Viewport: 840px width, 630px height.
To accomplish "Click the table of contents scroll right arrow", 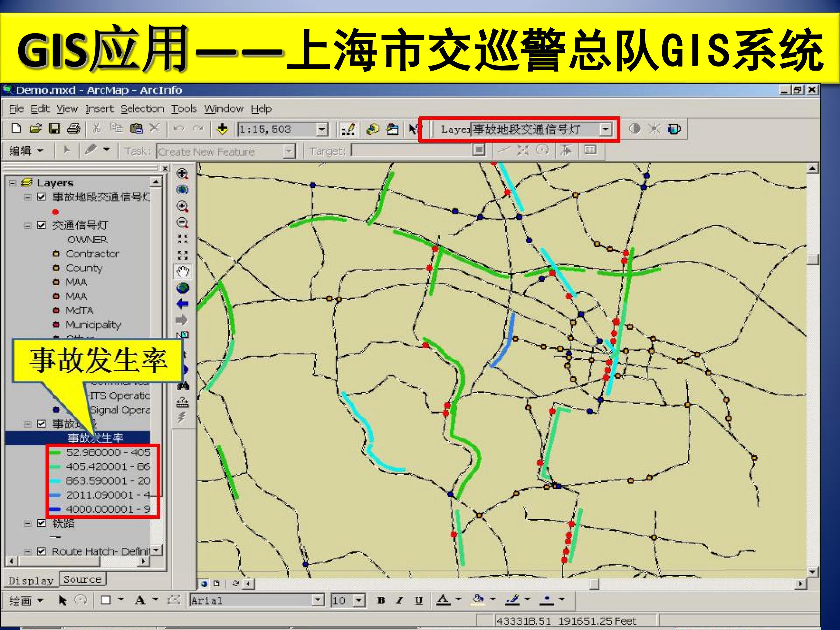I will tap(143, 561).
